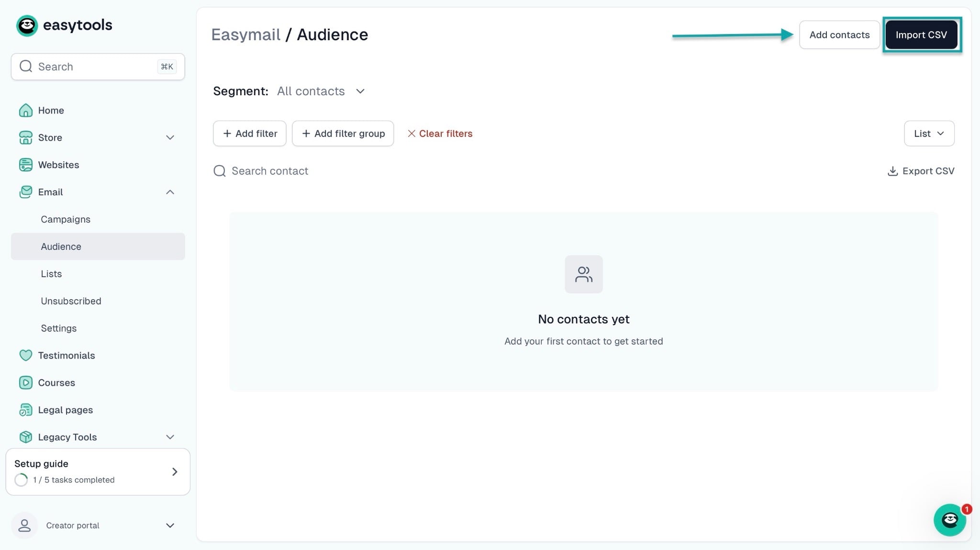Click 'Add your first contact to get started'

click(x=584, y=341)
